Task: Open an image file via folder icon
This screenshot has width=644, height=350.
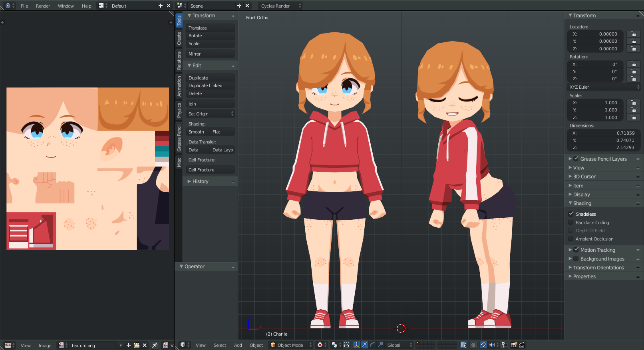Action: coord(137,345)
